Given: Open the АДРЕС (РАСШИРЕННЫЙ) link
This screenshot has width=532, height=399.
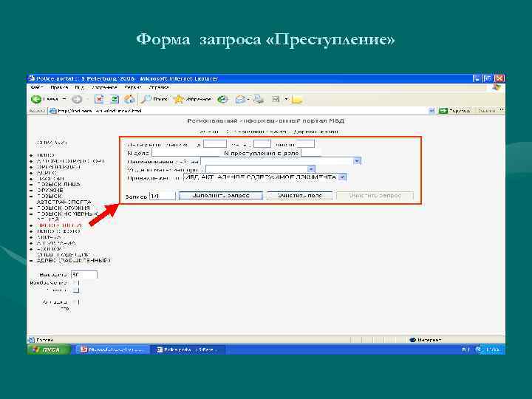Looking at the screenshot, I should click(74, 261).
